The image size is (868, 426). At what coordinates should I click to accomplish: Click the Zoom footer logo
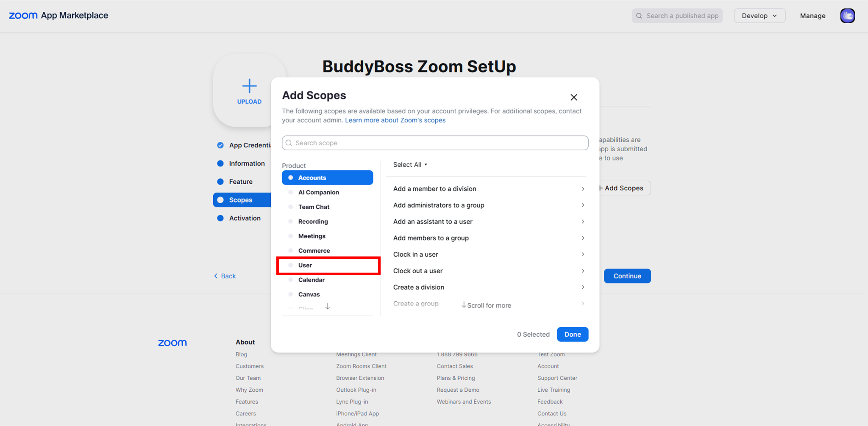click(x=172, y=343)
